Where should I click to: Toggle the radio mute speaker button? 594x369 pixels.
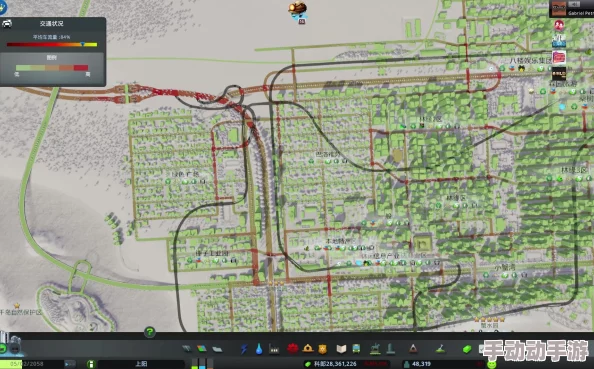[x=575, y=4]
